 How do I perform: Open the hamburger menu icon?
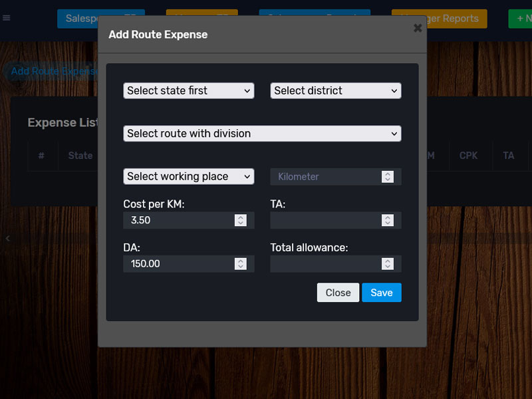[7, 18]
